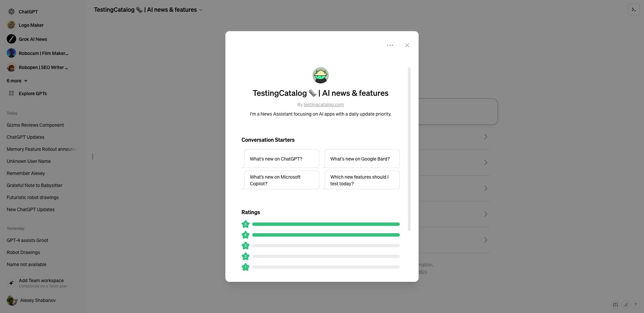
Task: Click the terminal icon in top-right corner
Action: [634, 9]
